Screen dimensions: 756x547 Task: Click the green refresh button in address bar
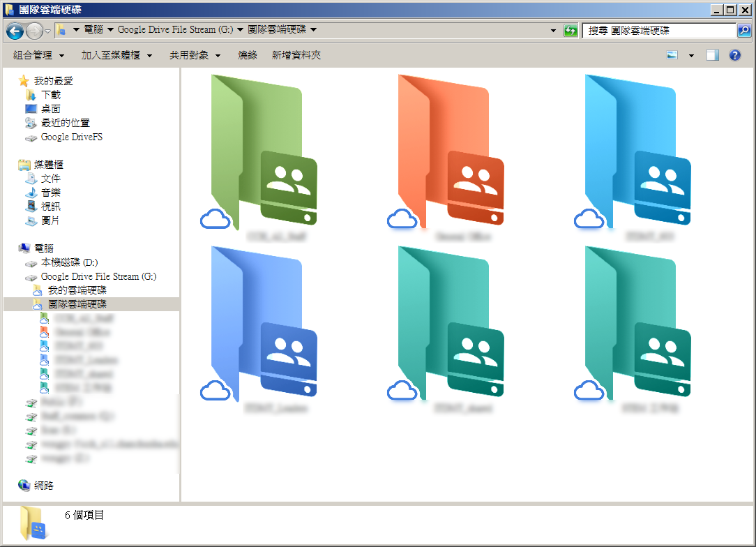coord(570,31)
